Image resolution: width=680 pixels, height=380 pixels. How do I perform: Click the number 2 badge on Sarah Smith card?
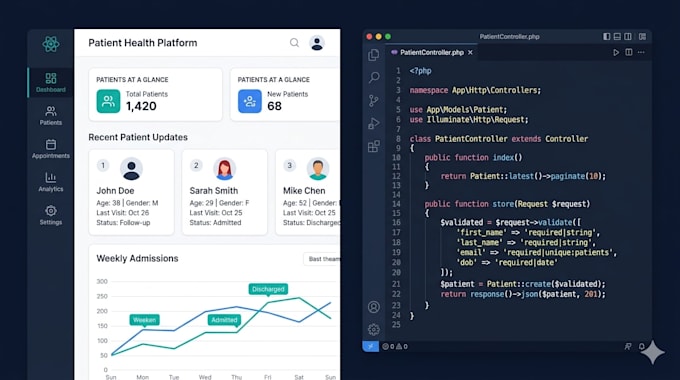pyautogui.click(x=196, y=165)
